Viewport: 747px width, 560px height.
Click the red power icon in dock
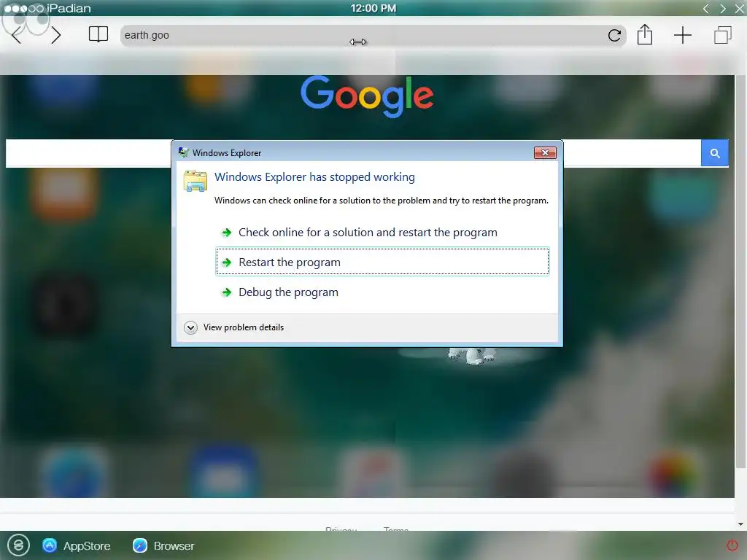coord(732,545)
